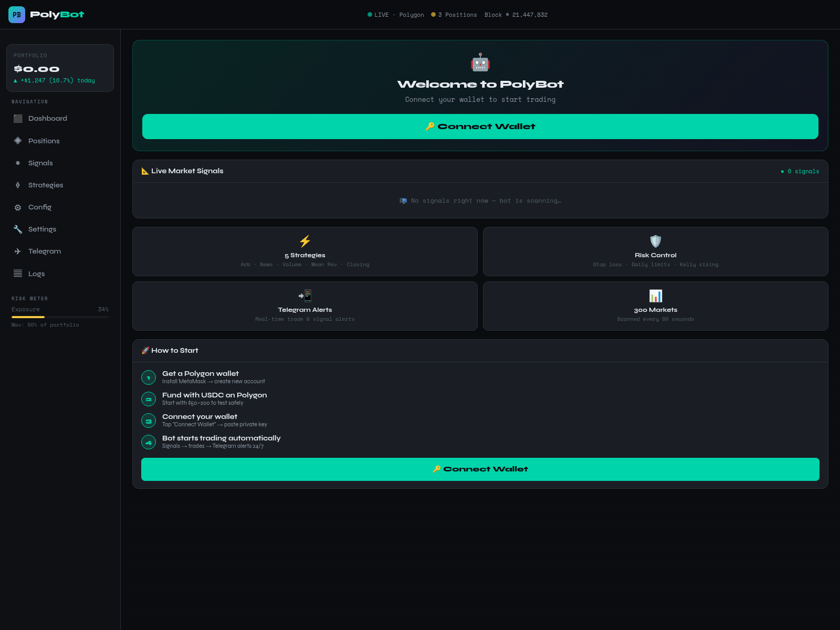View the Logs page

coord(60,274)
